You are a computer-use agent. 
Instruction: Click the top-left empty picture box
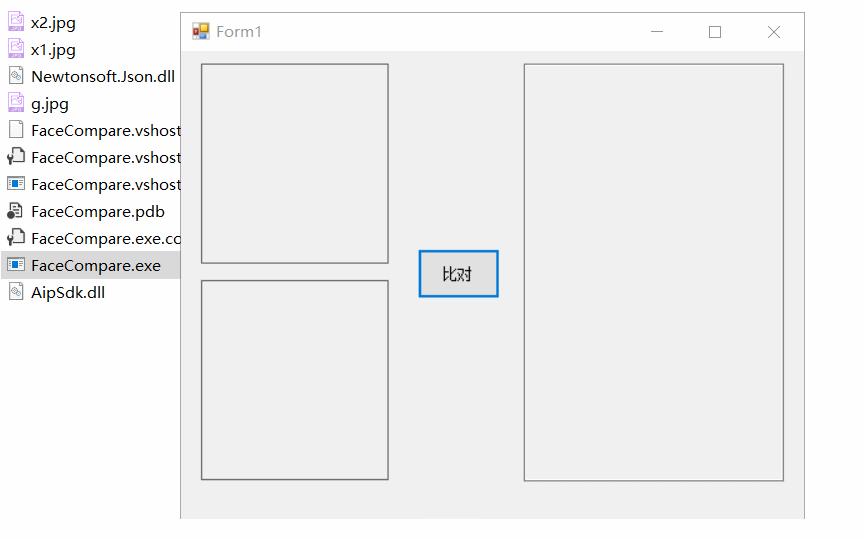coord(294,164)
